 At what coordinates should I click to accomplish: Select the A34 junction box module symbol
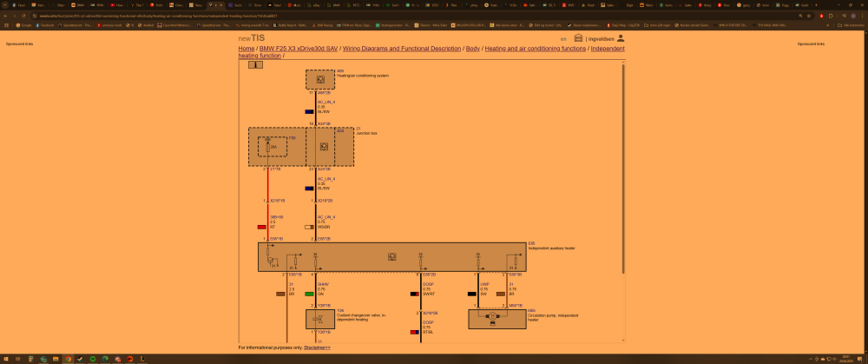click(x=325, y=147)
